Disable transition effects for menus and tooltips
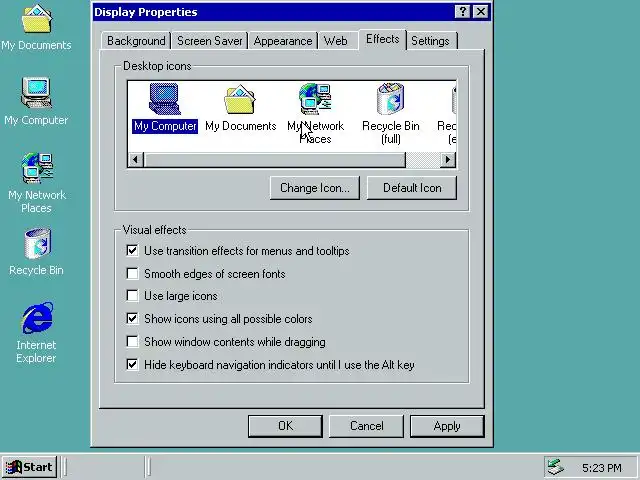This screenshot has height=480, width=640. [132, 250]
